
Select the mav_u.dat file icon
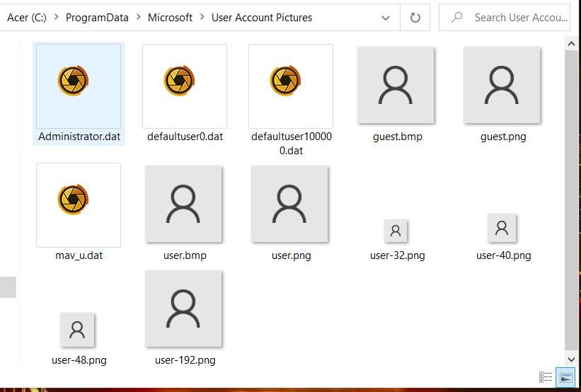click(x=79, y=205)
